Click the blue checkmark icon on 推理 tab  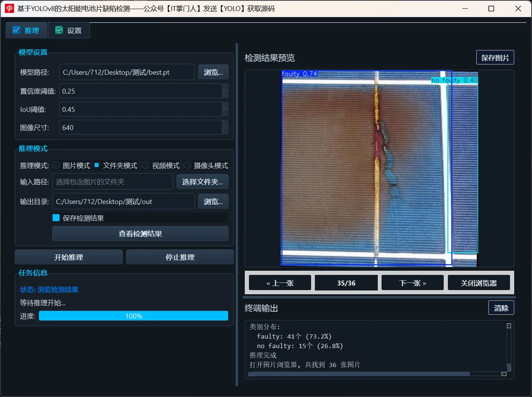click(x=17, y=30)
